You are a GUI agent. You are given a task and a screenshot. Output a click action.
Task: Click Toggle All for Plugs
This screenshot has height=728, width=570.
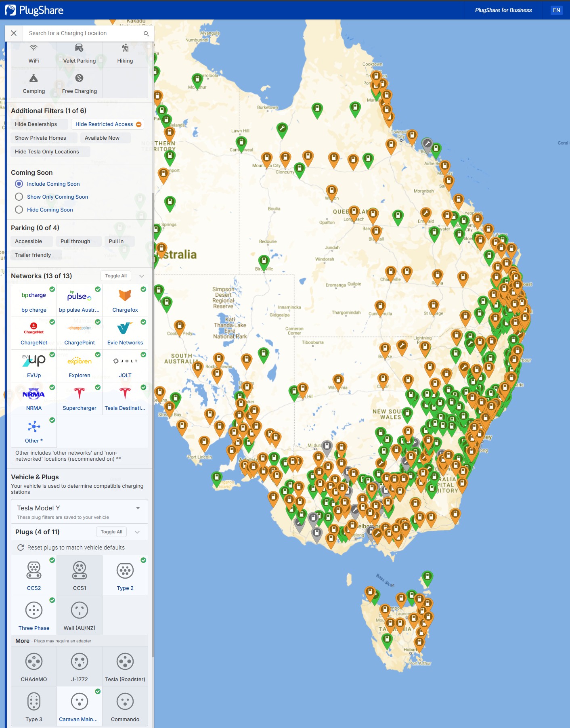click(111, 532)
